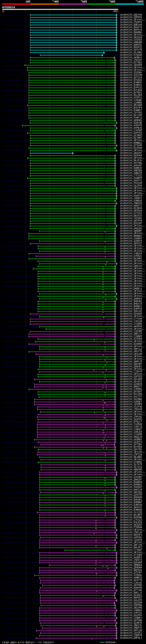Select the UniRef100_B9NWG2 label

(131, 143)
